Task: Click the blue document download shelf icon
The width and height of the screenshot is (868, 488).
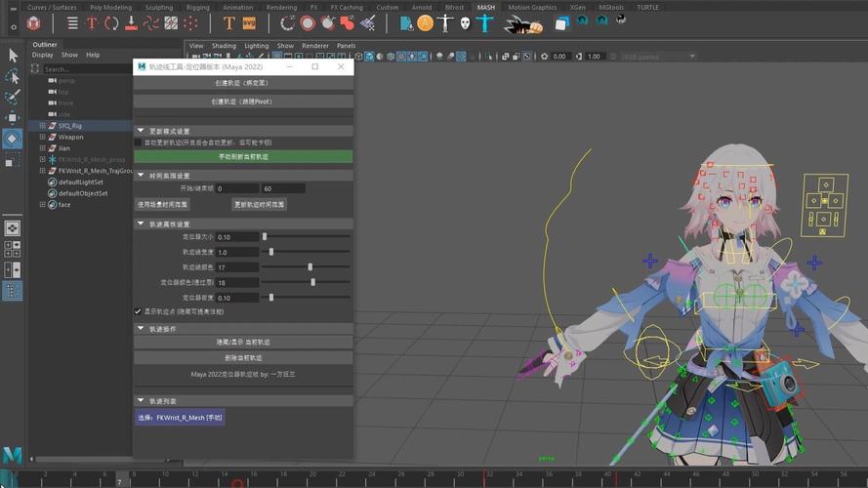Action: tap(406, 23)
